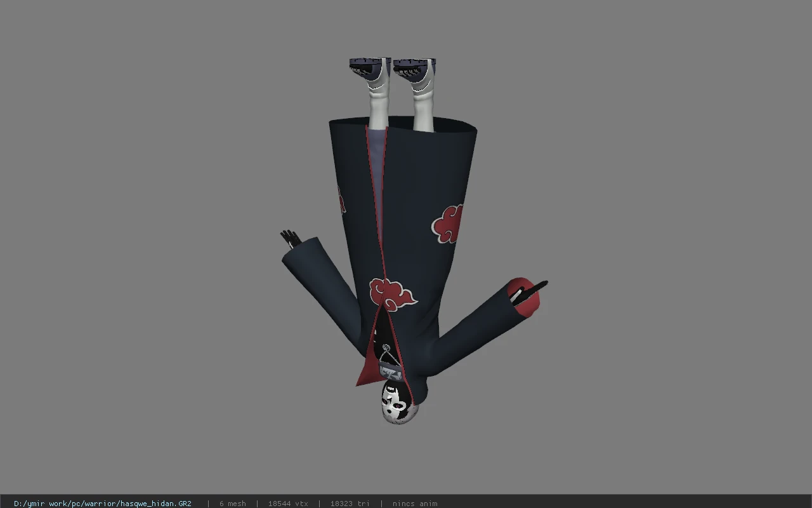This screenshot has width=812, height=508.
Task: Click the file path hasqwe_hidan.GR2 in status bar
Action: coord(103,504)
